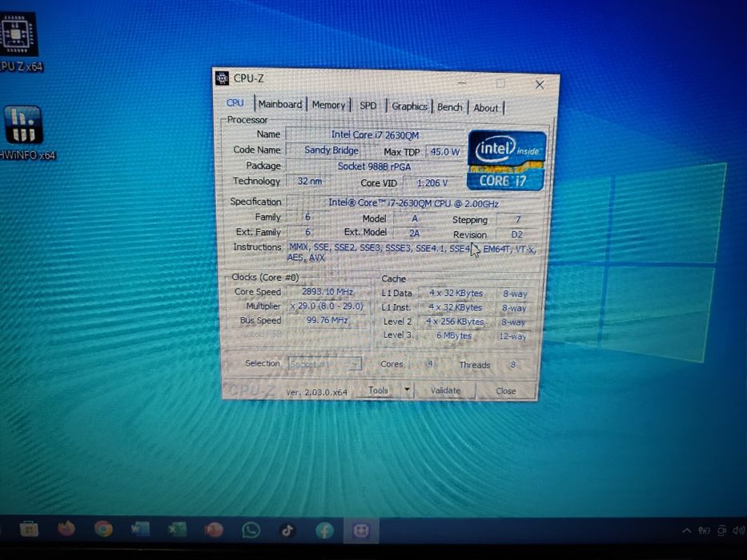The height and width of the screenshot is (560, 747).
Task: Open the Socket #1 selection dropdown
Action: click(x=325, y=364)
